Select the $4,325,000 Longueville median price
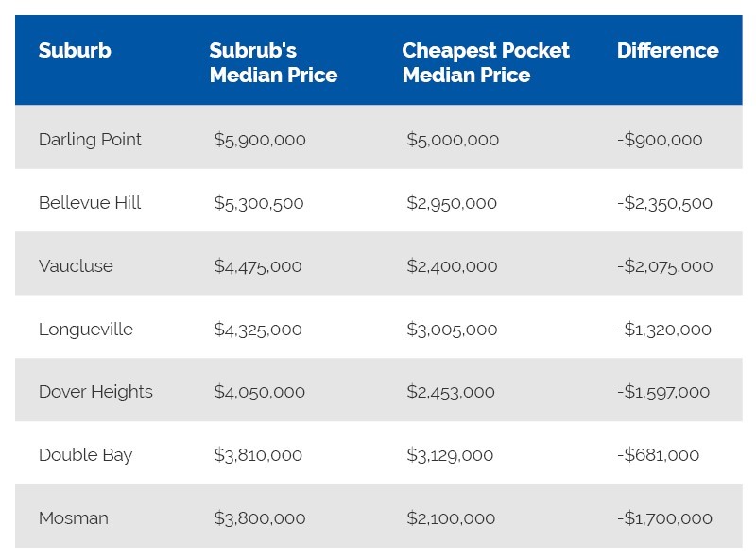 (258, 330)
